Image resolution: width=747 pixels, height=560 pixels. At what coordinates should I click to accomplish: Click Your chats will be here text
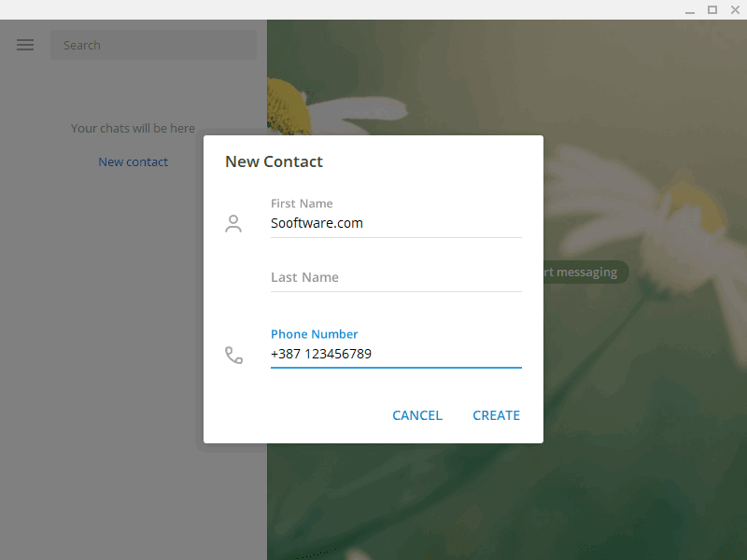(x=133, y=128)
